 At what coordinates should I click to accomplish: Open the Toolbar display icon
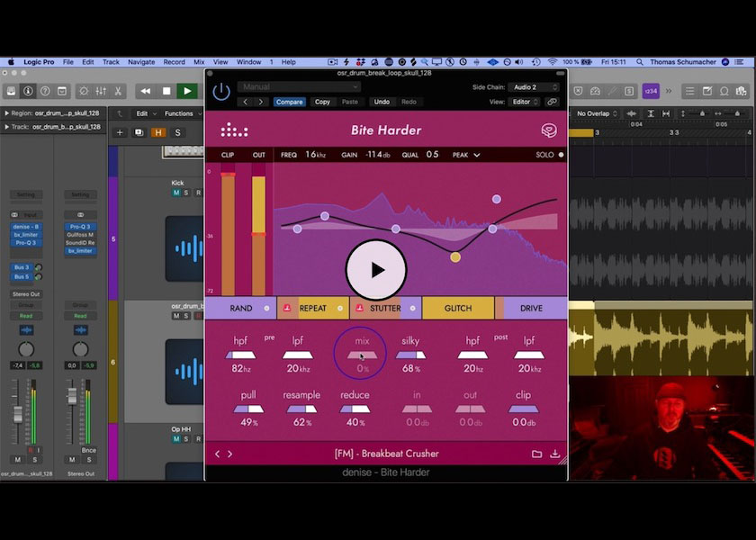[x=62, y=91]
